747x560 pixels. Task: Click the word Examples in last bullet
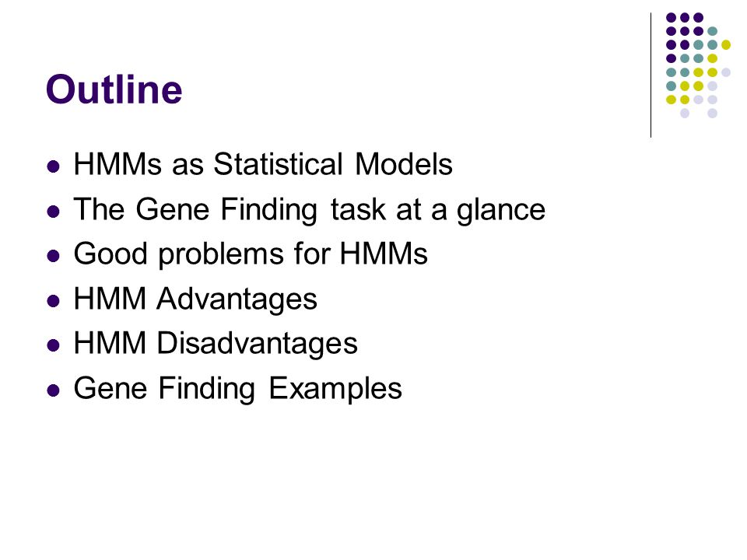pos(335,389)
